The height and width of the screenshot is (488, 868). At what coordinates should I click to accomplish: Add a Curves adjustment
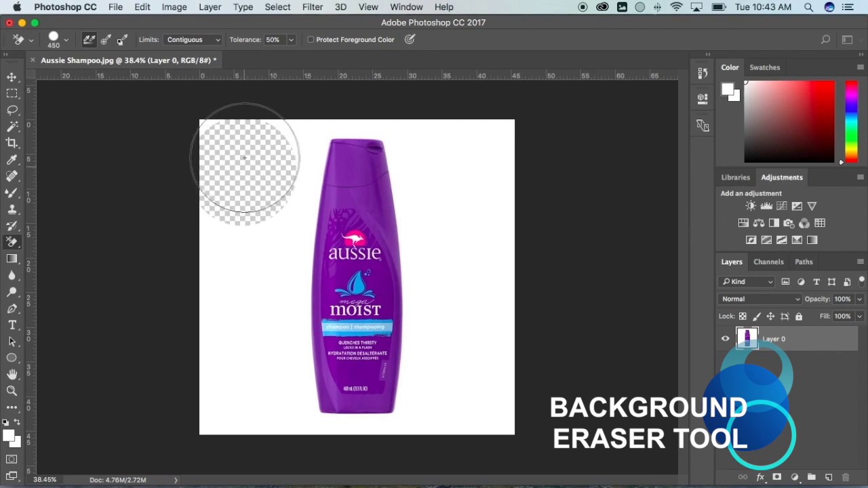(x=781, y=206)
